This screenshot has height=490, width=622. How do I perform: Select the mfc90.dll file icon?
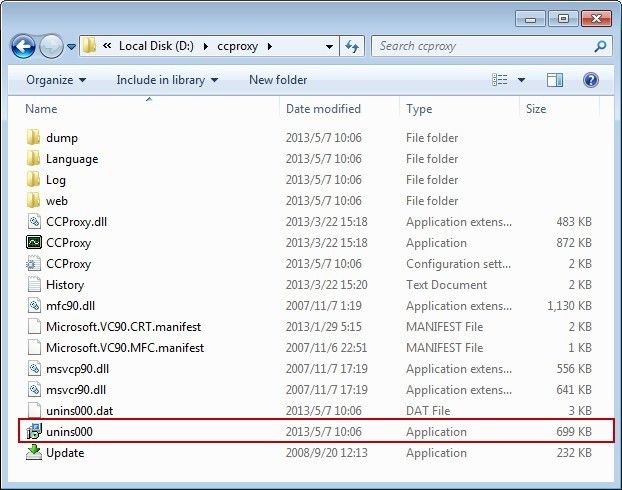[34, 306]
